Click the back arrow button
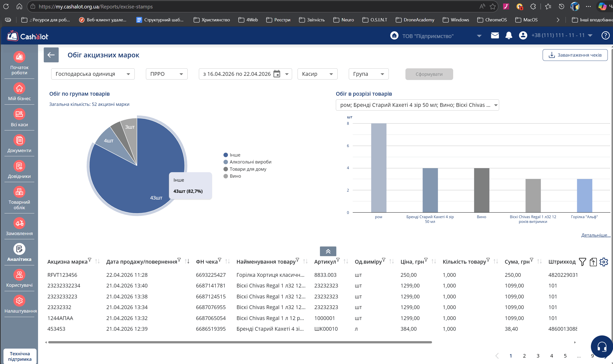613x364 pixels. tap(51, 55)
